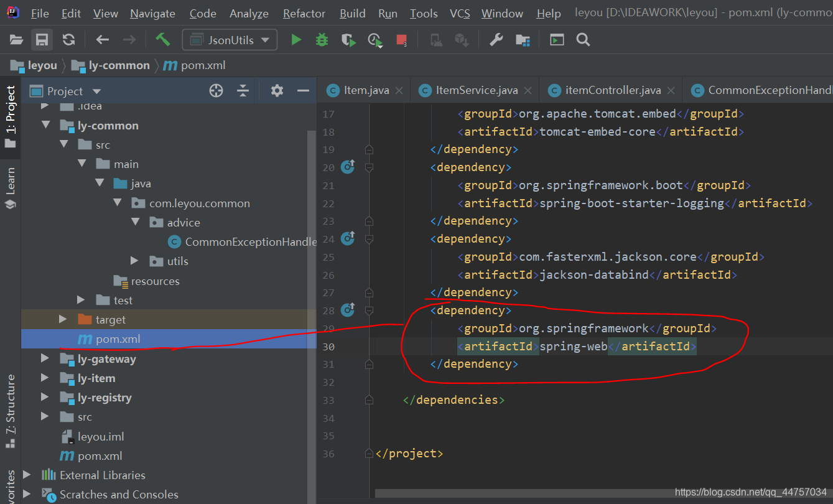The image size is (833, 504).
Task: Open Project panel gear options
Action: coord(277,91)
